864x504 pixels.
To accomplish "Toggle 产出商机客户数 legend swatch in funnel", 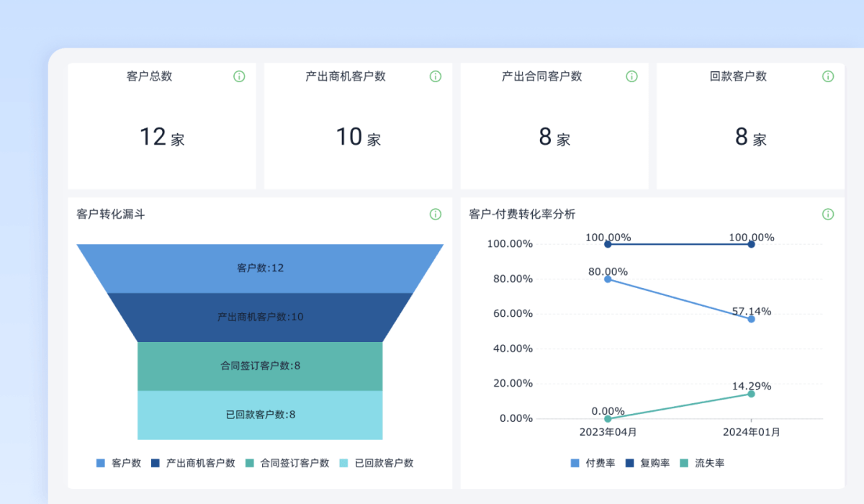I will [156, 464].
